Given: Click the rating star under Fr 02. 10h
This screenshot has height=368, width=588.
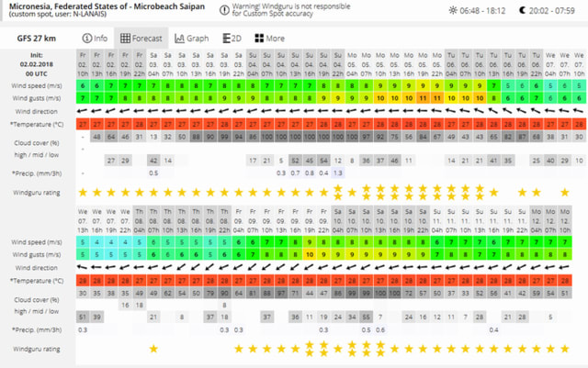Looking at the screenshot, I should (x=83, y=193).
